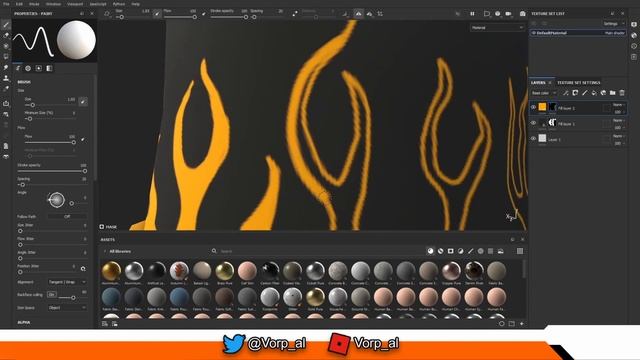Viewport: 640px width, 360px height.
Task: Open blend mode dropdown of top Fill layer
Action: (x=619, y=105)
